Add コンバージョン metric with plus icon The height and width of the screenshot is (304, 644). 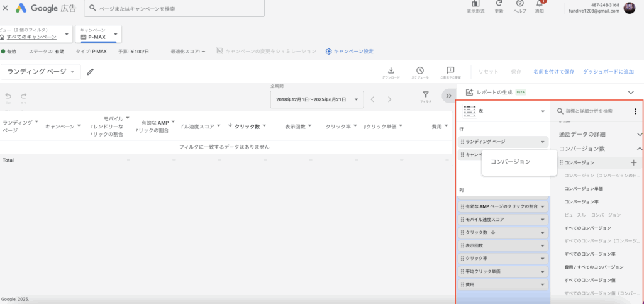(x=633, y=162)
